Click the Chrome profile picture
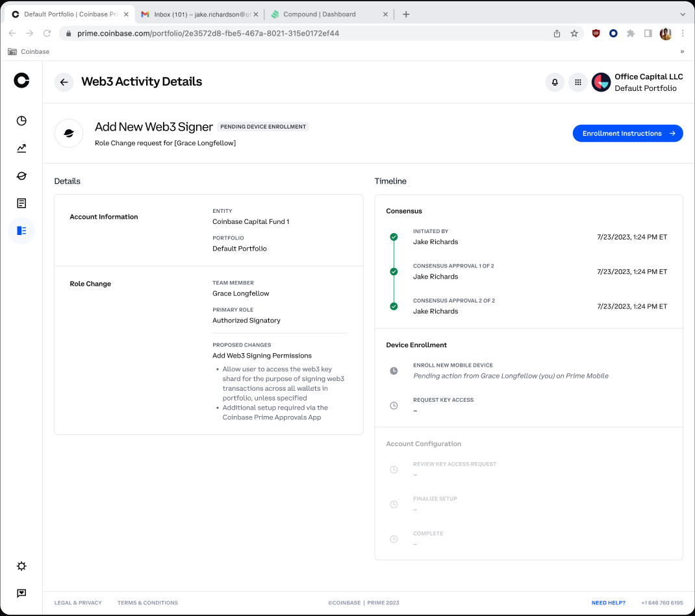Viewport: 695px width, 616px height. 665,33
